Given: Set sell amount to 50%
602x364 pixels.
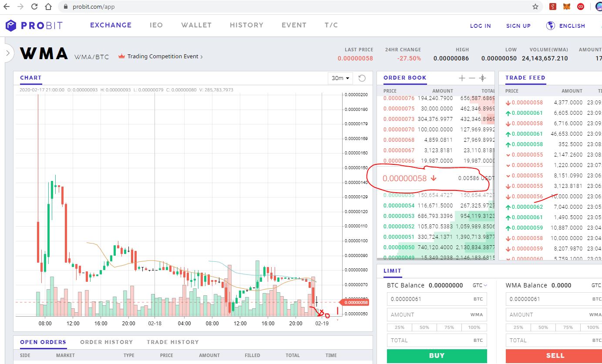Looking at the screenshot, I should click(543, 327).
